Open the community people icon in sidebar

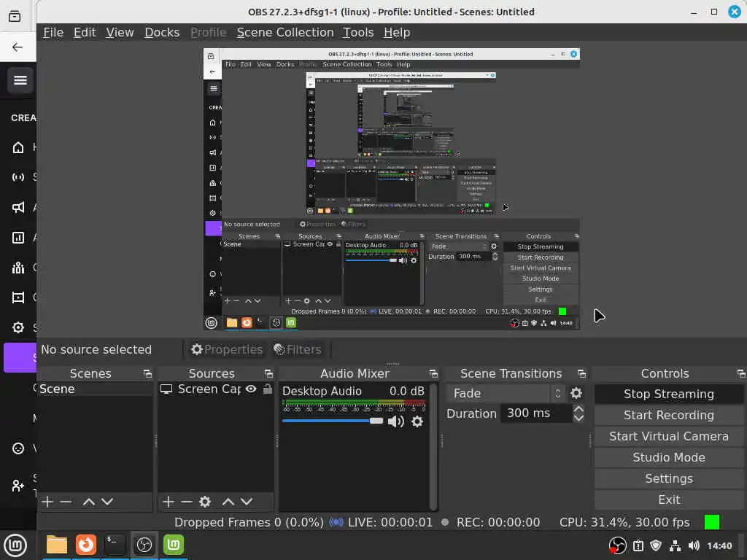tap(18, 268)
